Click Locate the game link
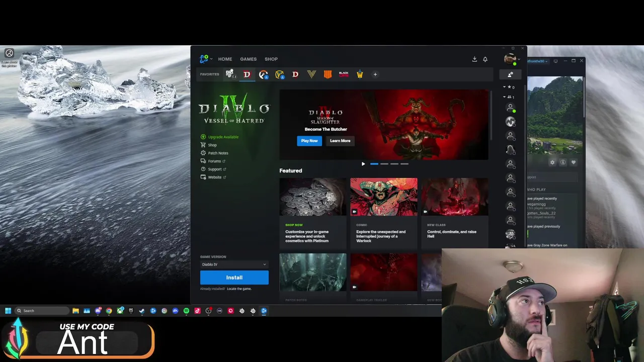The height and width of the screenshot is (362, 644). coord(239,289)
